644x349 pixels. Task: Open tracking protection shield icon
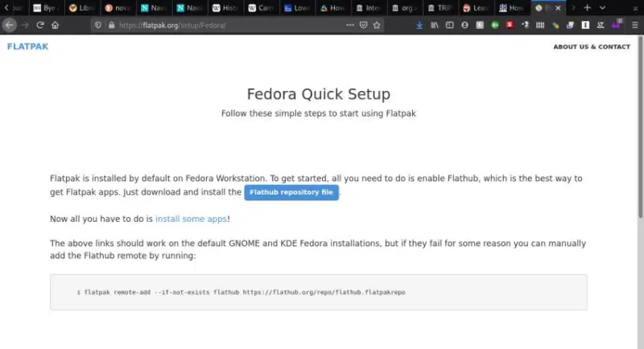[98, 25]
